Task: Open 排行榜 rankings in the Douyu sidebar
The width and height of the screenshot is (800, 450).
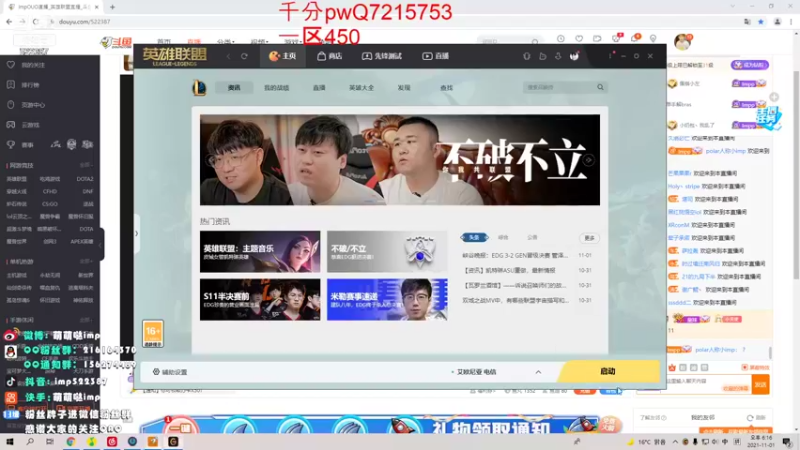Action: click(23, 85)
